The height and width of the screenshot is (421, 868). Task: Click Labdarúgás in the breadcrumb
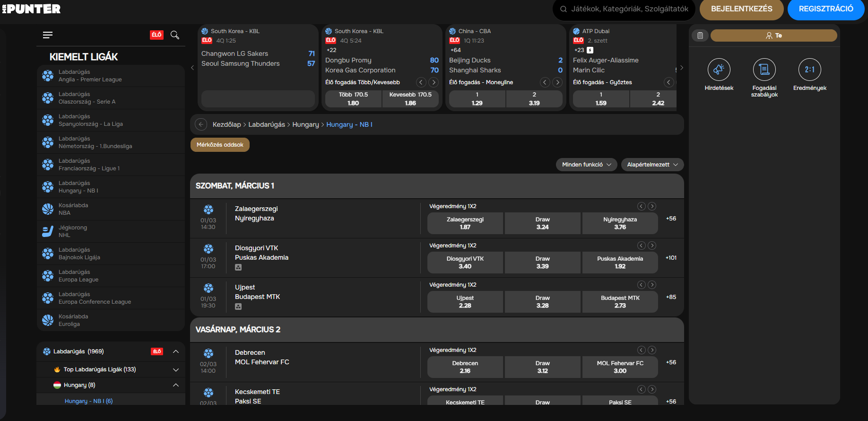(x=267, y=124)
